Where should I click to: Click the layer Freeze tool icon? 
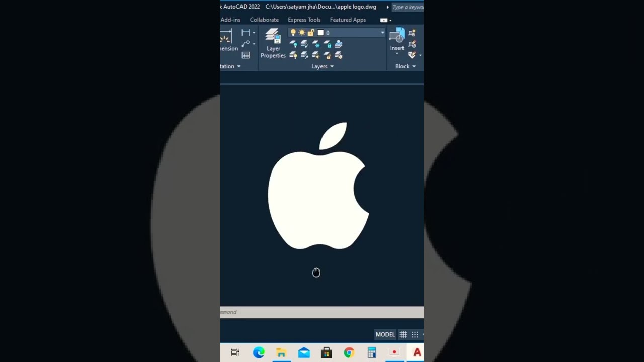coord(315,44)
